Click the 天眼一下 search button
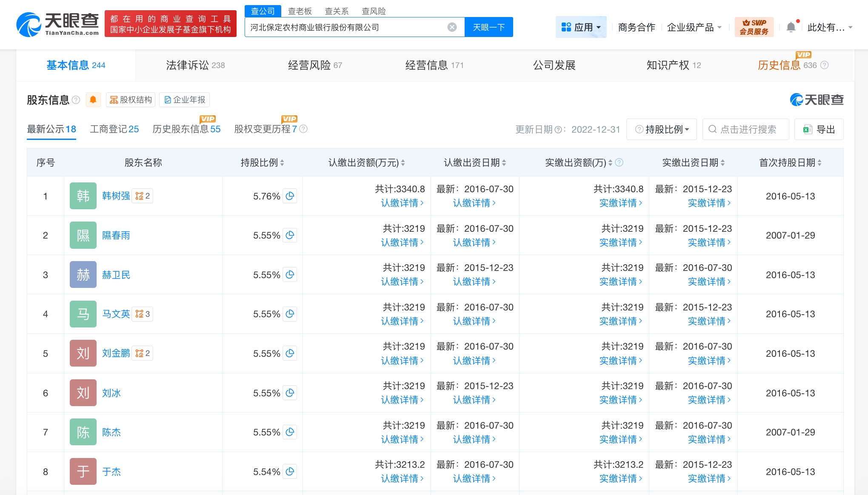 pyautogui.click(x=488, y=27)
